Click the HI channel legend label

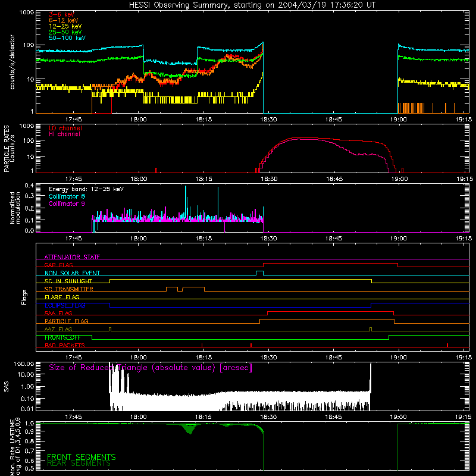coord(64,134)
